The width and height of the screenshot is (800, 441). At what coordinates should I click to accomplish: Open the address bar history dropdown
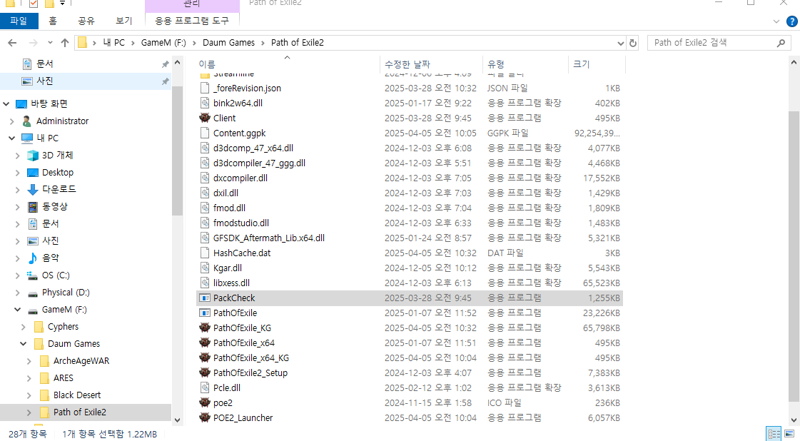pyautogui.click(x=620, y=43)
